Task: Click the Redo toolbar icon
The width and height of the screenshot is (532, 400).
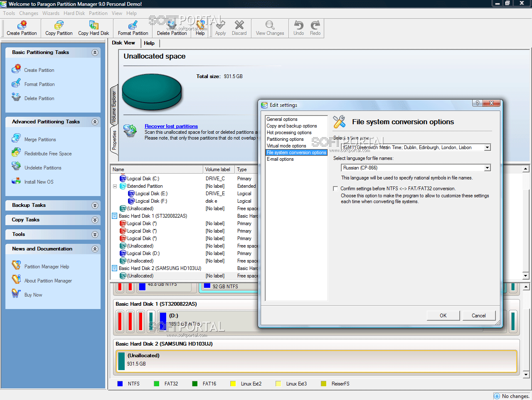Action: [315, 25]
